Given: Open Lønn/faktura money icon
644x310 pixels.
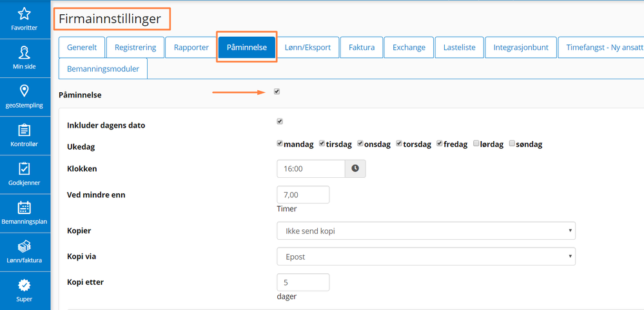Looking at the screenshot, I should pos(24,246).
